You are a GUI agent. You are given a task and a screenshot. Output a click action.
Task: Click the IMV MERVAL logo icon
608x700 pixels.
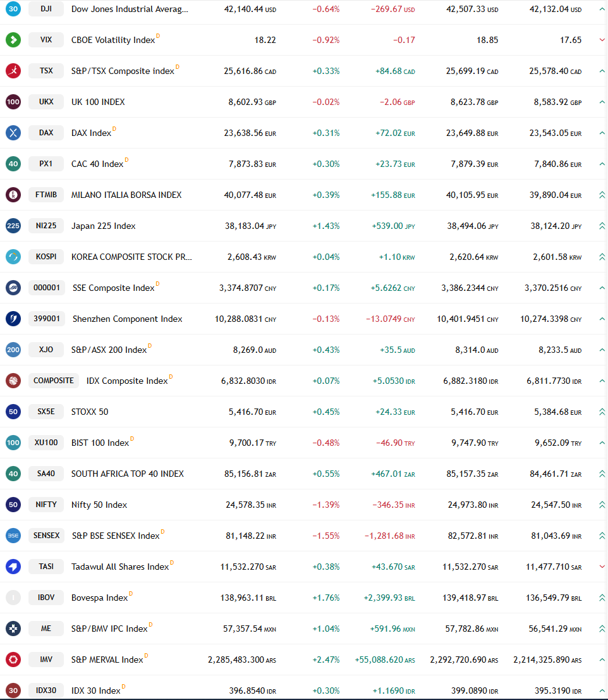(13, 660)
